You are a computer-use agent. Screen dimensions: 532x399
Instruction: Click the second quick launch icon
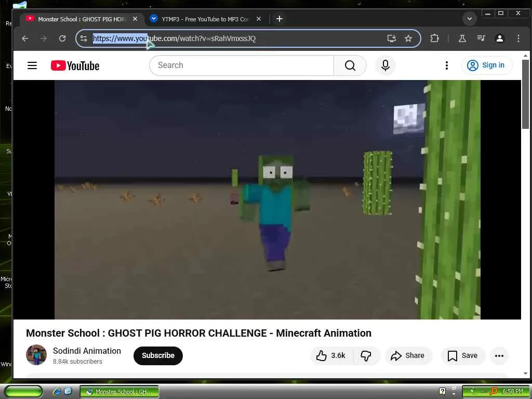pyautogui.click(x=68, y=392)
